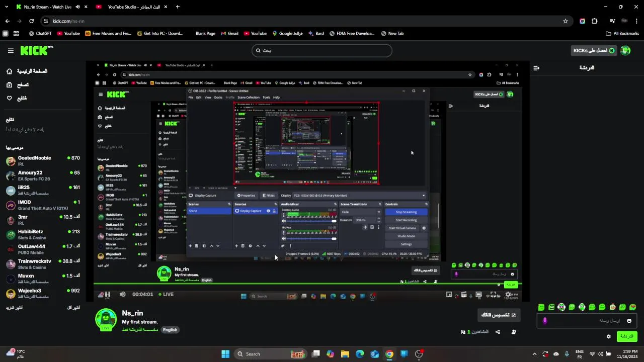This screenshot has width=644, height=362.
Task: Click the ENG FR language indicator
Action: pyautogui.click(x=579, y=354)
